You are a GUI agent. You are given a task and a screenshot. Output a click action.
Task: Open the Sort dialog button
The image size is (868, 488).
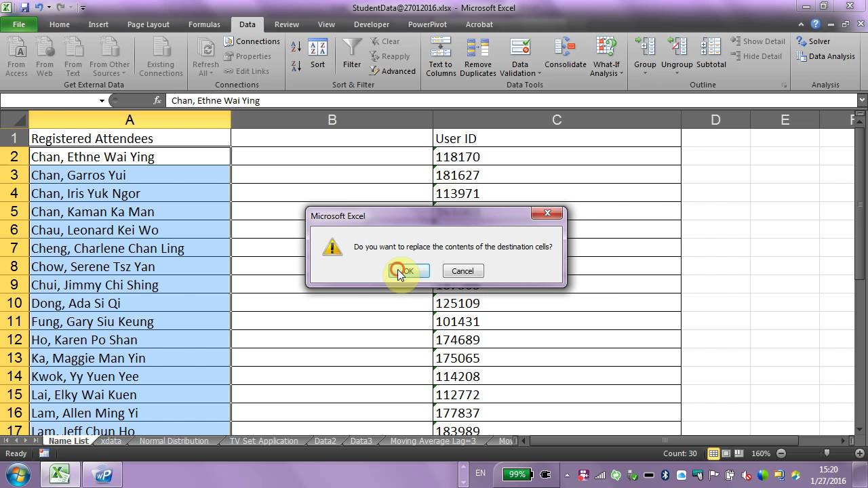tap(317, 54)
